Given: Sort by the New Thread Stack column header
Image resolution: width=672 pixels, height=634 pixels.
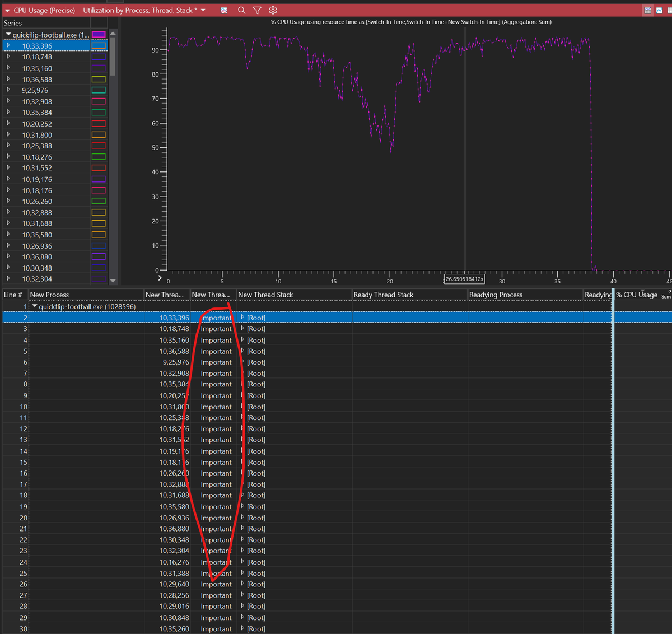Looking at the screenshot, I should point(294,295).
